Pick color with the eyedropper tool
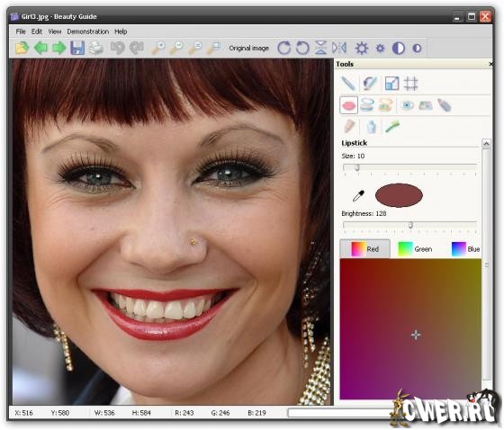 [x=359, y=195]
